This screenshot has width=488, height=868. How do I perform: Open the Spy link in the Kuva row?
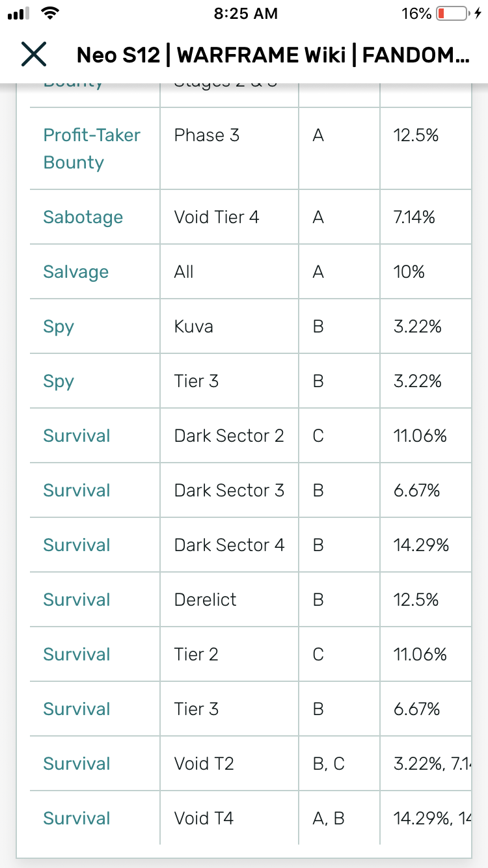click(59, 327)
